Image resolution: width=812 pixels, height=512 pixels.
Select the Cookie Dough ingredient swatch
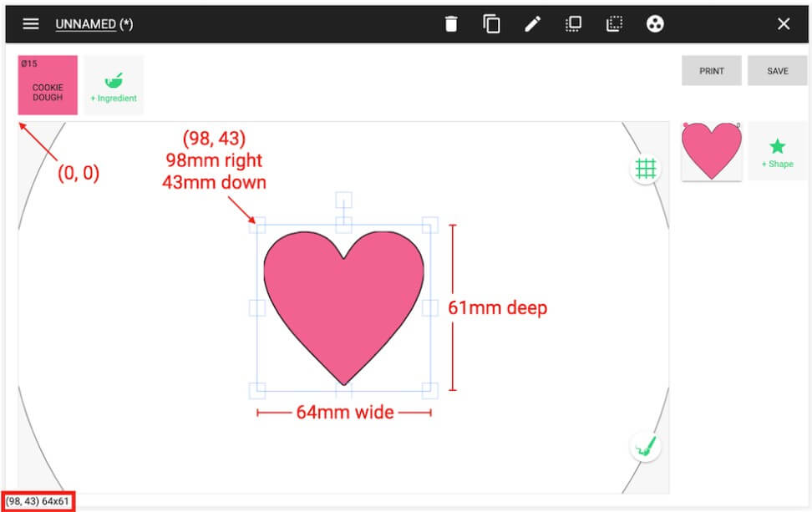point(48,85)
